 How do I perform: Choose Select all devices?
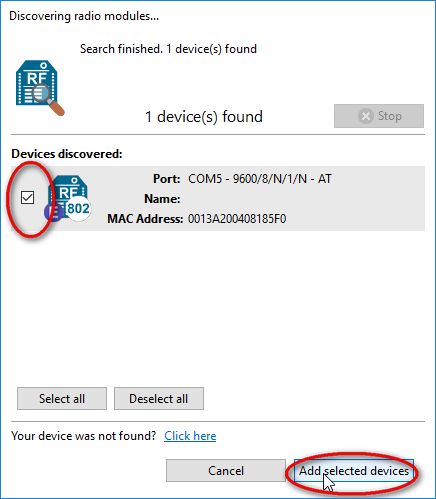point(62,399)
